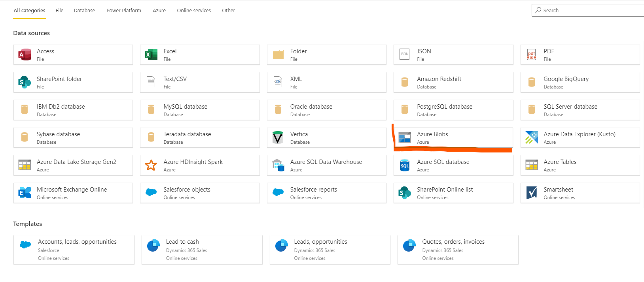
Task: Click the Google BigQuery cylinder icon
Action: point(531,82)
